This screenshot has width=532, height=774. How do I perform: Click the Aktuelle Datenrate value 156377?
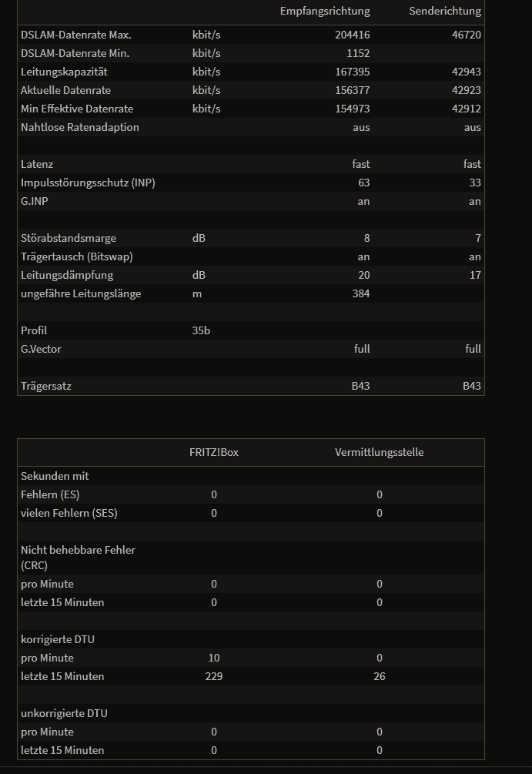[353, 90]
